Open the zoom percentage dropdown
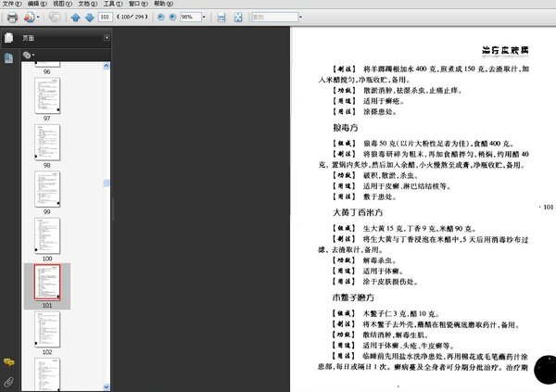Viewport: 556px width, 392px height. pos(203,18)
